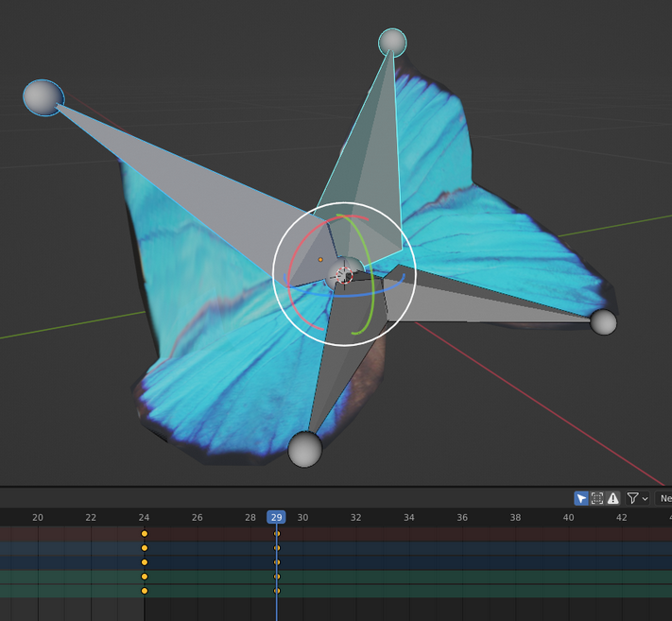The image size is (672, 621).
Task: Click frame number 30 on the ruler
Action: coord(303,517)
